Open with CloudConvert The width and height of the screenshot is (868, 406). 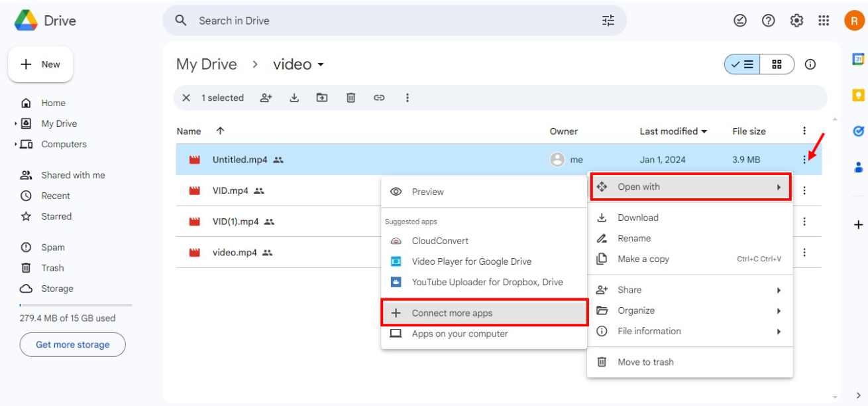click(484, 241)
